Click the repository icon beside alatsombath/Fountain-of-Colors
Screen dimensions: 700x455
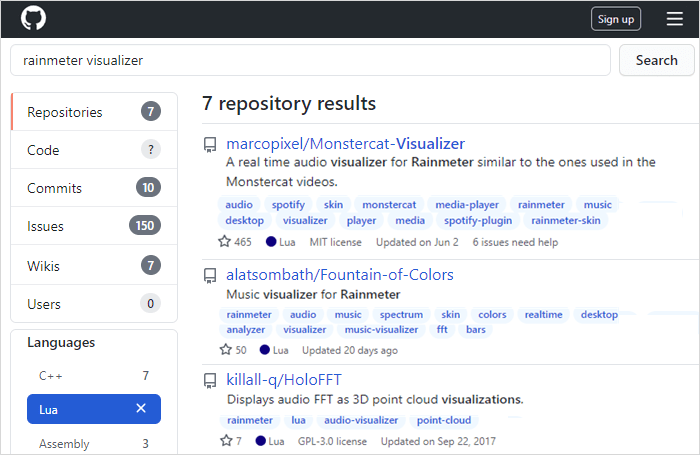coord(210,275)
